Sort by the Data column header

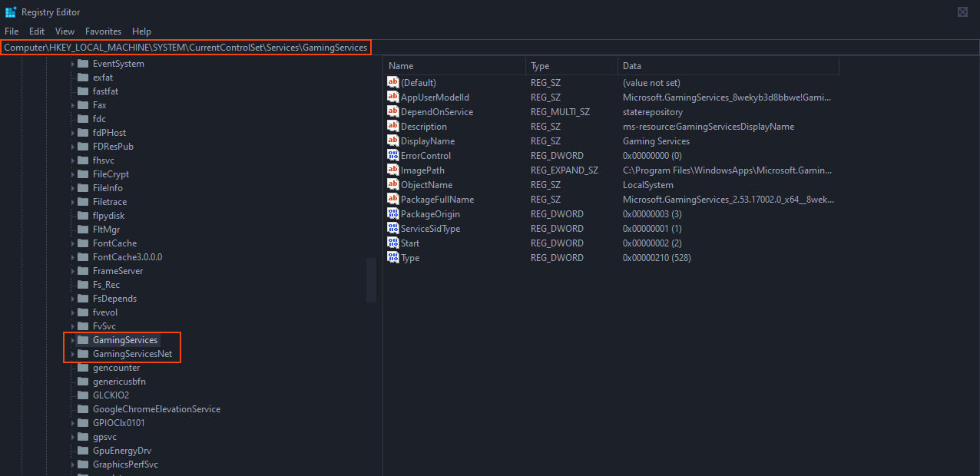click(728, 66)
